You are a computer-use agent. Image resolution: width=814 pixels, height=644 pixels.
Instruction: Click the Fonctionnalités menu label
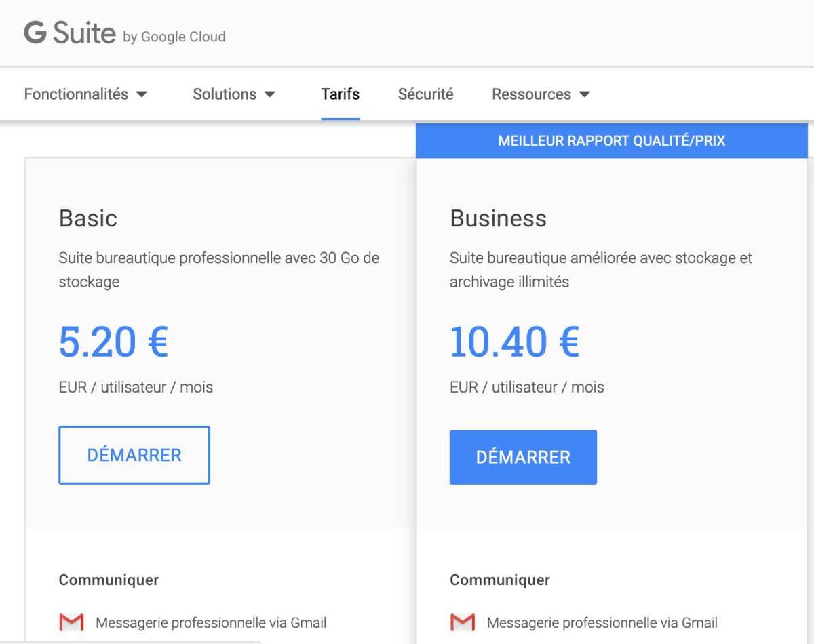click(x=76, y=94)
